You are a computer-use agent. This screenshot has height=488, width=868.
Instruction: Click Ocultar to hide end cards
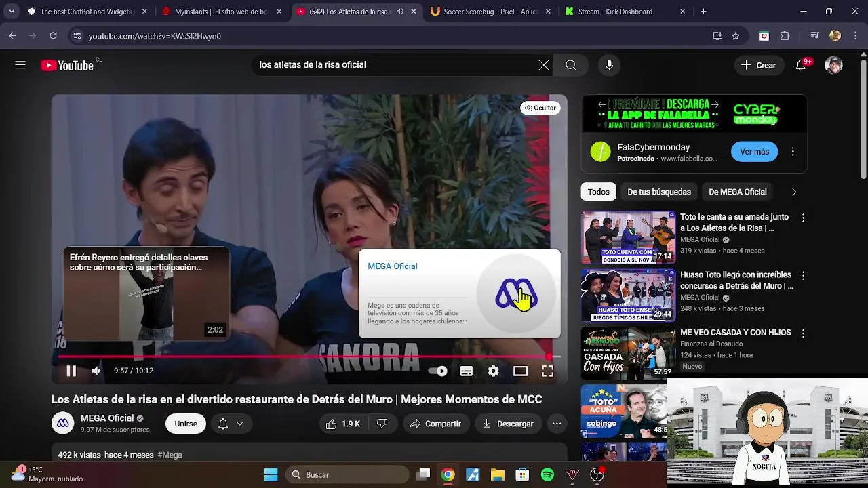click(540, 108)
